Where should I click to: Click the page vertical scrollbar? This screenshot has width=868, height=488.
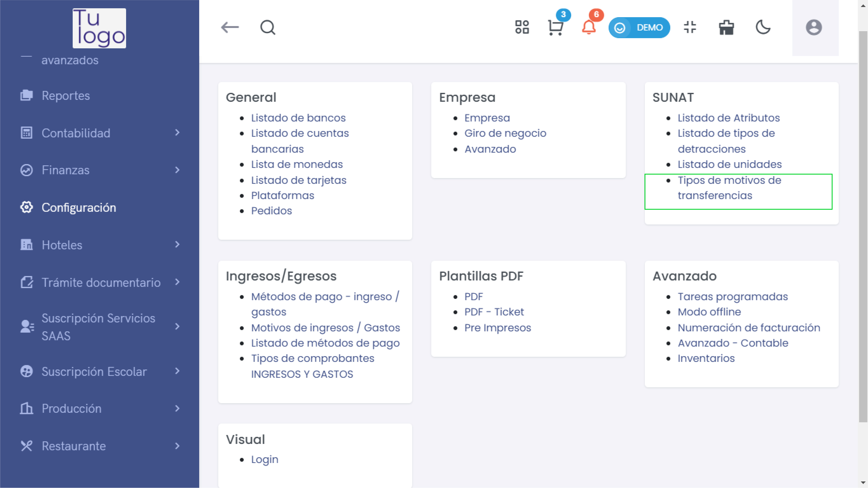pyautogui.click(x=863, y=226)
